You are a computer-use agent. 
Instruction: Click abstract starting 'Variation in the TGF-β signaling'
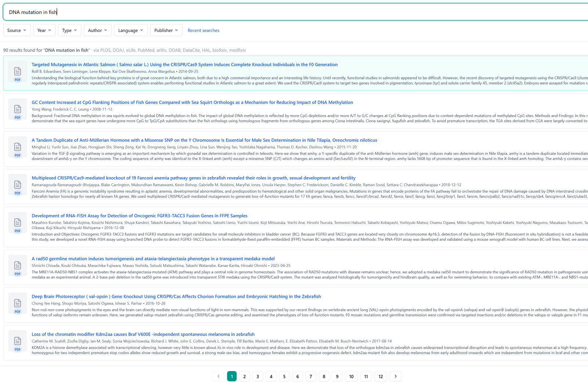[310, 156]
